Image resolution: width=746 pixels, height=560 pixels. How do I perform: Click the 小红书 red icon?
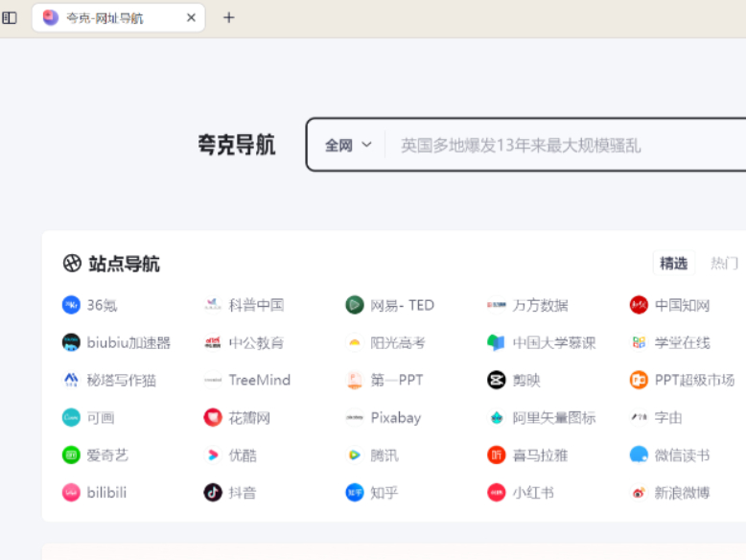click(497, 493)
